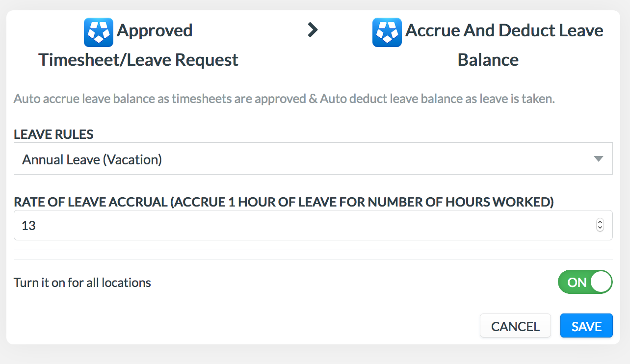The image size is (630, 364).
Task: Open the Annual Leave (Vacation) select box
Action: coord(313,159)
